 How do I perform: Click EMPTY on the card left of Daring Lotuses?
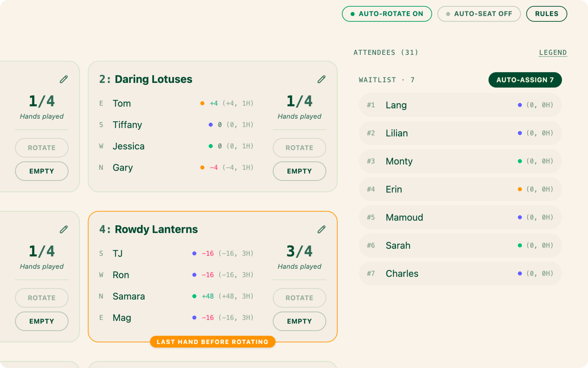coord(42,171)
